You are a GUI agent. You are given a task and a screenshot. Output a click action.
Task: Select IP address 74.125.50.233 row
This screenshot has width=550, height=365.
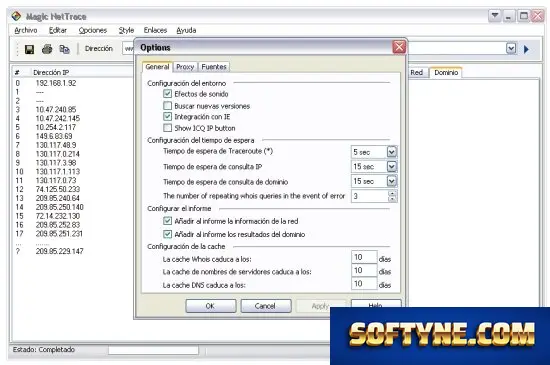58,189
